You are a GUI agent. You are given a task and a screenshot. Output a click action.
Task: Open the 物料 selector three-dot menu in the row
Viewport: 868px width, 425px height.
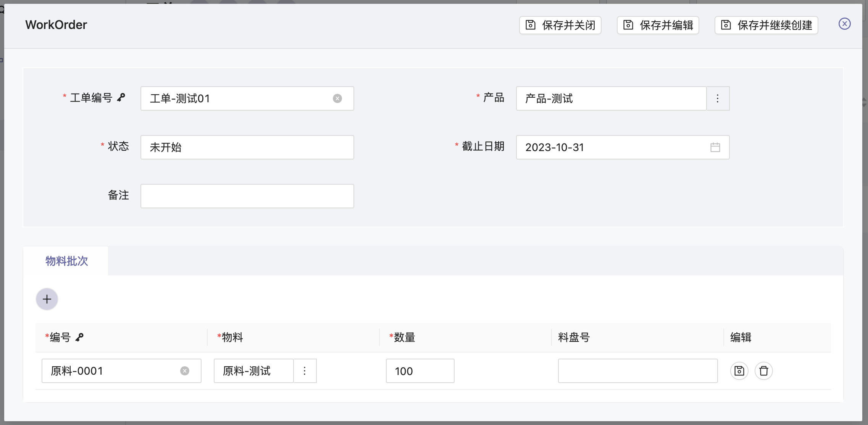(305, 371)
